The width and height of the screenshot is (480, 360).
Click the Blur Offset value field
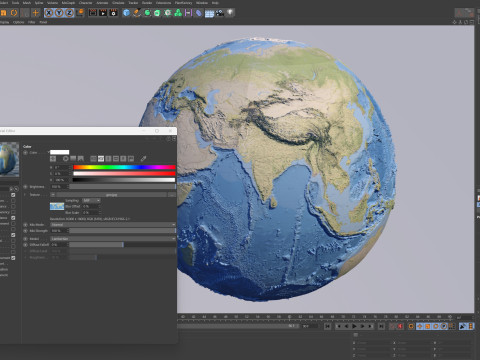[x=90, y=206]
